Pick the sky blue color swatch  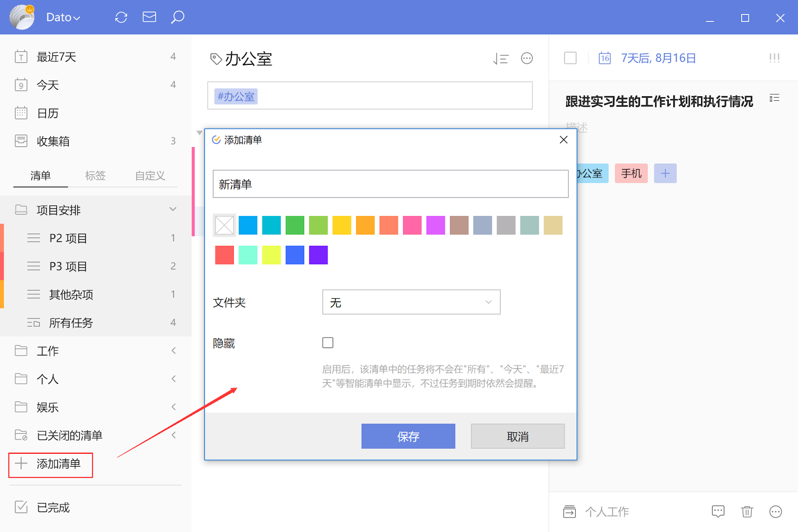(x=248, y=225)
